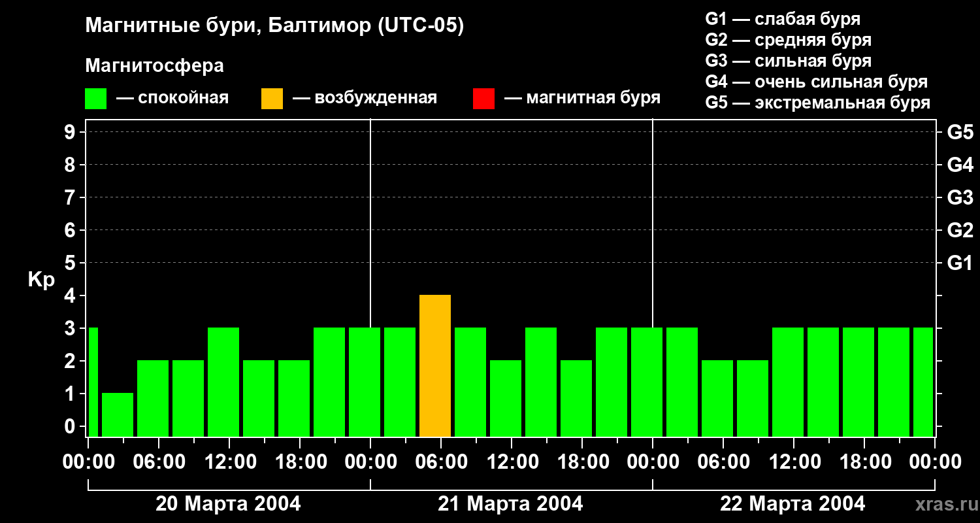Click the orange 'возбужденная' legend swatch
Image resolution: width=980 pixels, height=523 pixels.
[272, 99]
